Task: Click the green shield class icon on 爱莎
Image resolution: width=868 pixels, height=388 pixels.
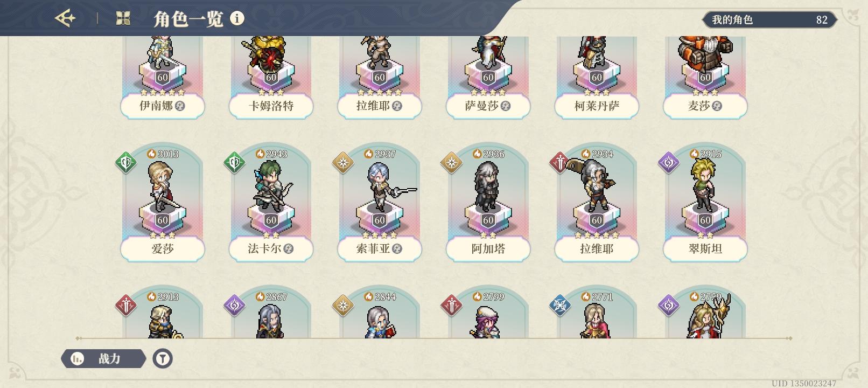Action: tap(126, 162)
